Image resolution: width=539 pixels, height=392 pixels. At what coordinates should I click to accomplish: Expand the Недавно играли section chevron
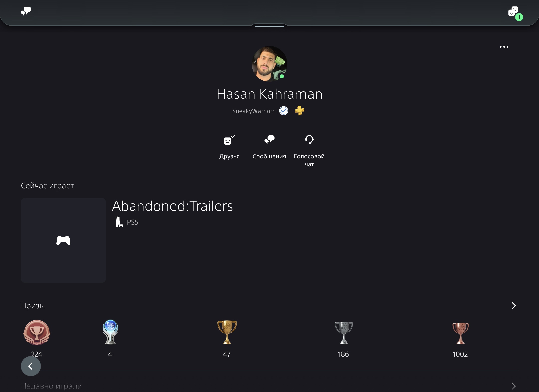[x=513, y=386]
